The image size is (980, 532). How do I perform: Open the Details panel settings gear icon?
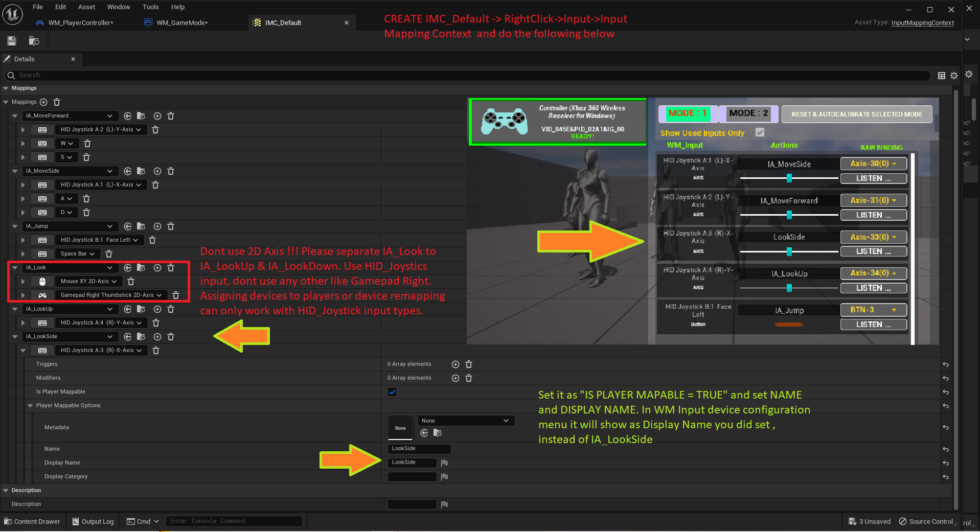point(954,76)
